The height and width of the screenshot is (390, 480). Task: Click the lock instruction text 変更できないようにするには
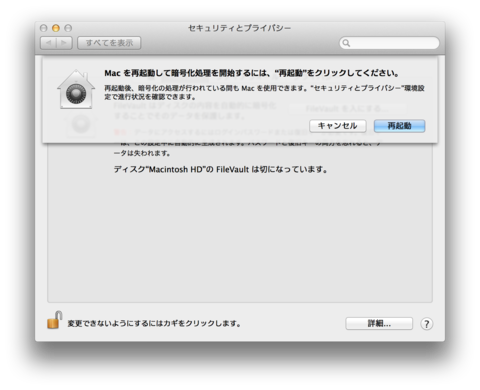point(154,323)
